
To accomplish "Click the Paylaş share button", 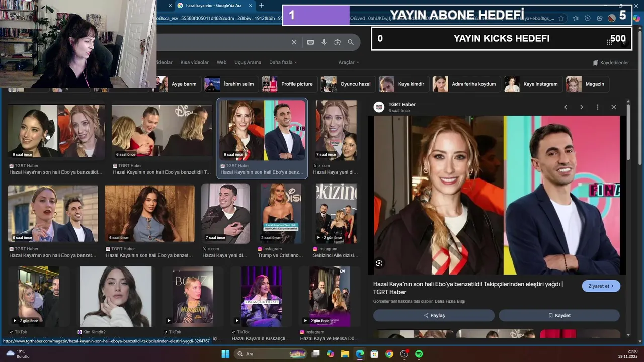I will tap(434, 315).
